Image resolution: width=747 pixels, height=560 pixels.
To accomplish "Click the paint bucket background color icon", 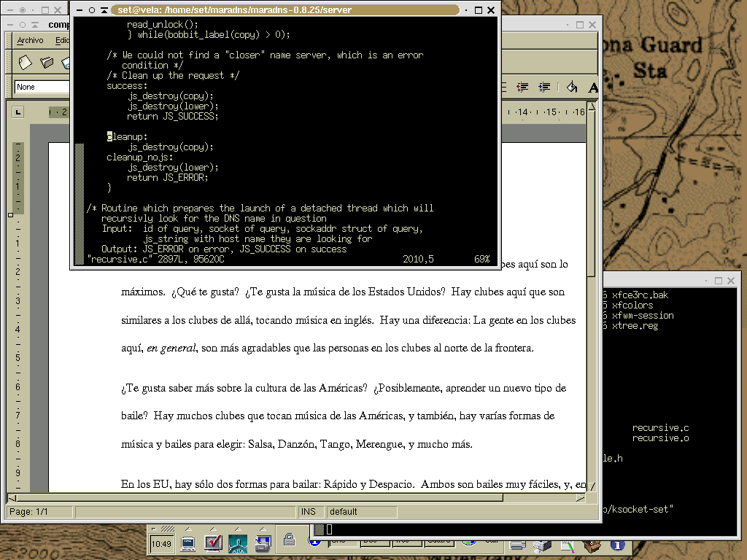I will pos(572,87).
